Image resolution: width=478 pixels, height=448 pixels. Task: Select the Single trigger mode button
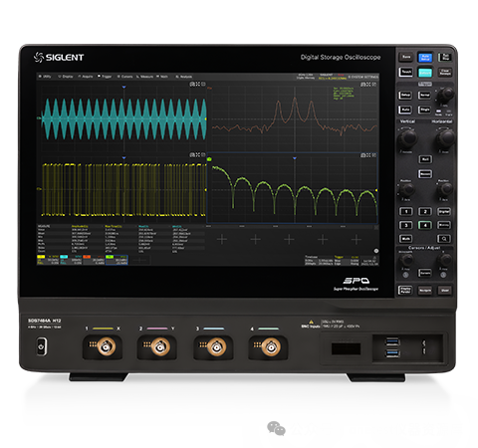(424, 110)
